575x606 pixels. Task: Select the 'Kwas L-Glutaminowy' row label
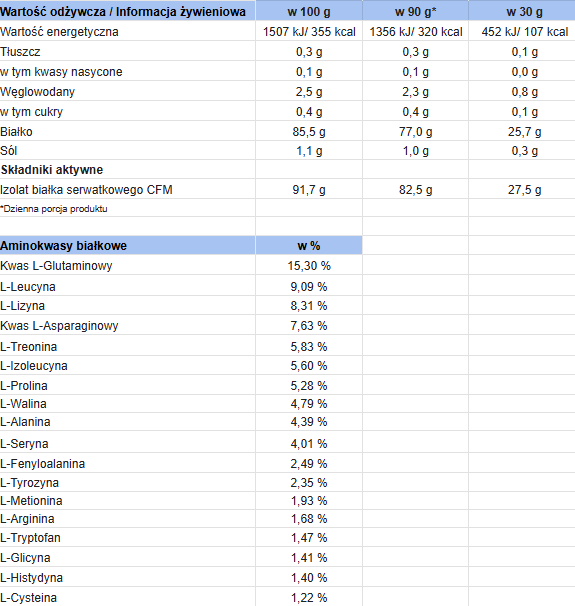56,266
